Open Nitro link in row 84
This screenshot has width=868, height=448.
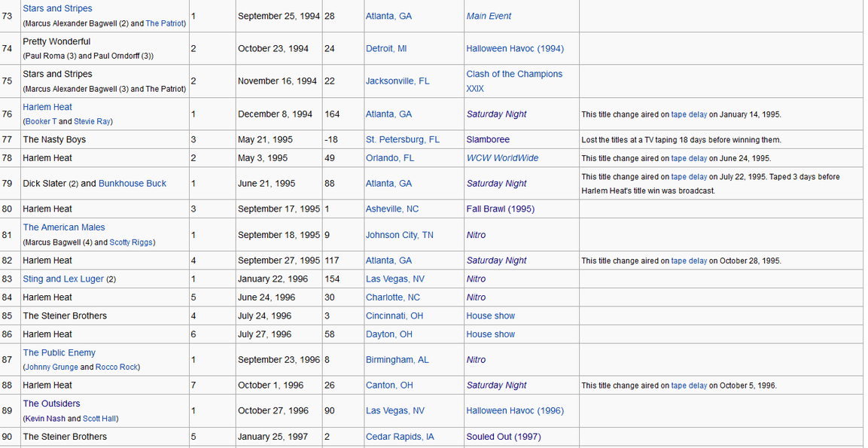click(x=476, y=297)
